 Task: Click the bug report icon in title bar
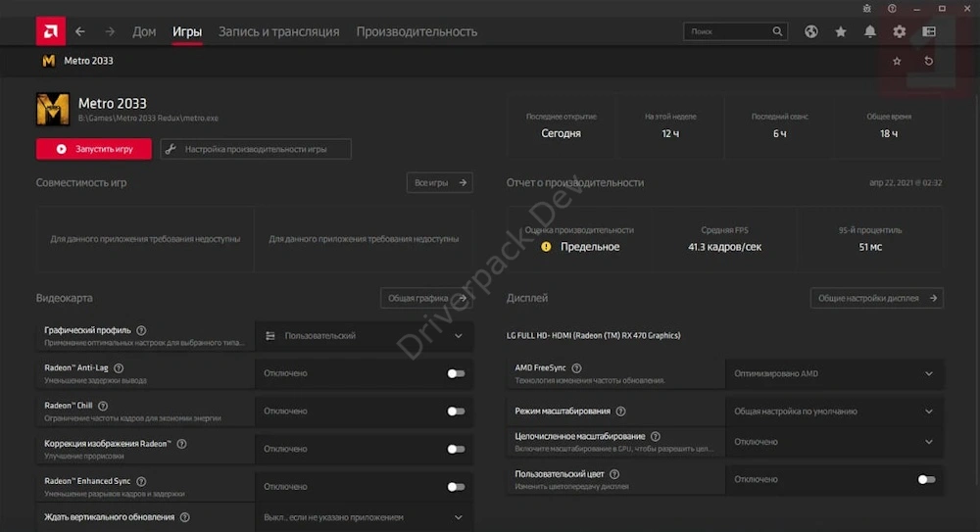(867, 9)
